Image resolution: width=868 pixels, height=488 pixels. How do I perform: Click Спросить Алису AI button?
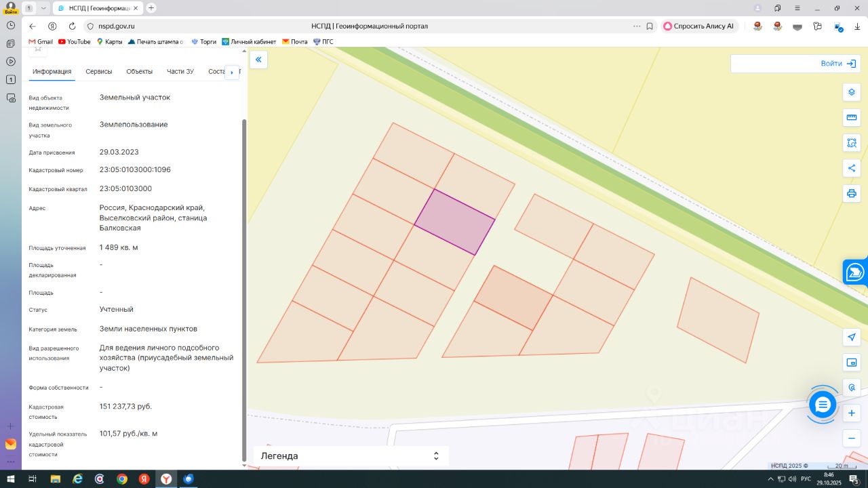(699, 26)
